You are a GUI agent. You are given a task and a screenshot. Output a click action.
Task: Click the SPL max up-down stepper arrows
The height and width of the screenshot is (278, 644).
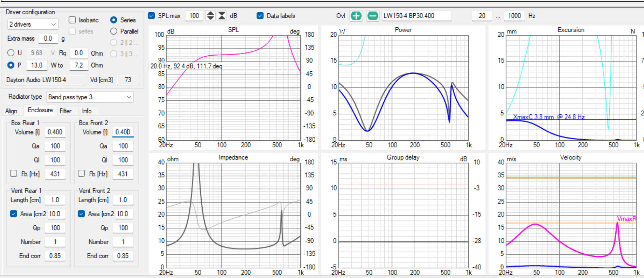(x=211, y=15)
